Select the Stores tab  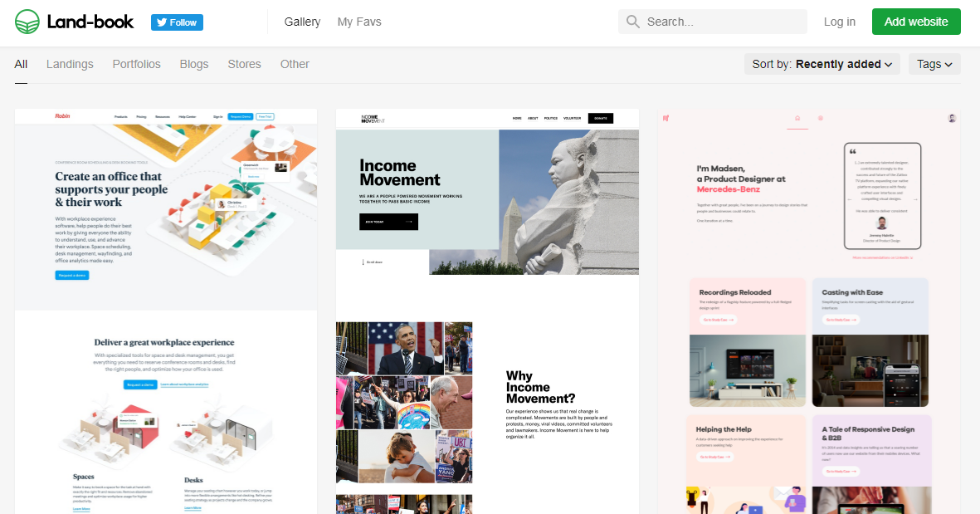tap(244, 64)
